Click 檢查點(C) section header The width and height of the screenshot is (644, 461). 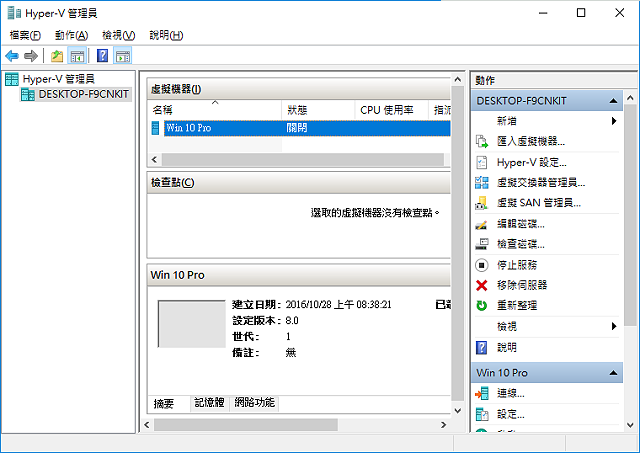coord(299,183)
